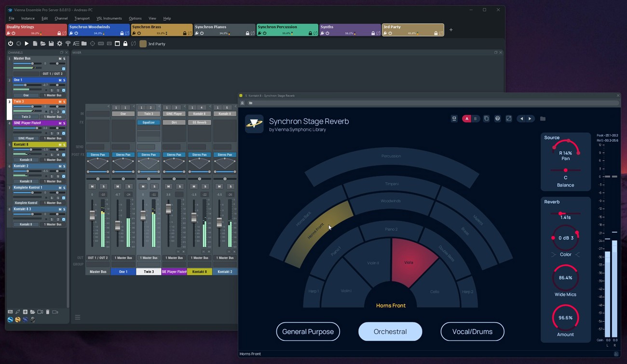Click the save floppy disk icon
Image resolution: width=627 pixels, height=364 pixels.
[x=51, y=44]
